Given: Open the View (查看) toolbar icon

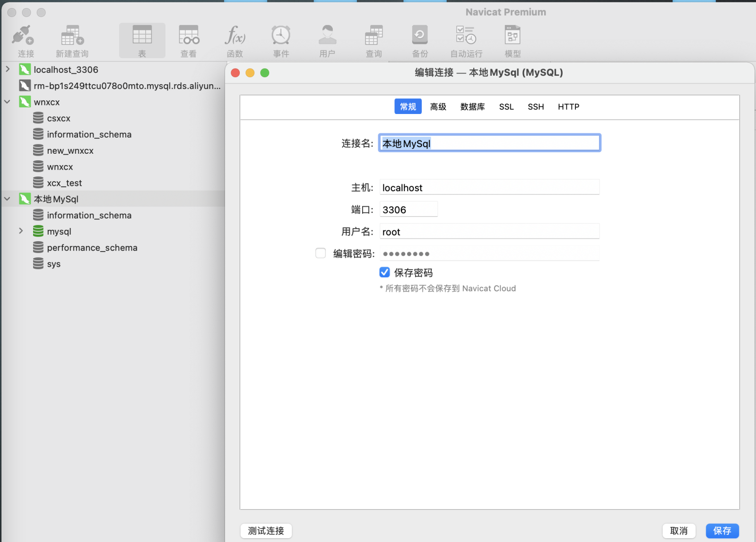Looking at the screenshot, I should pos(189,35).
